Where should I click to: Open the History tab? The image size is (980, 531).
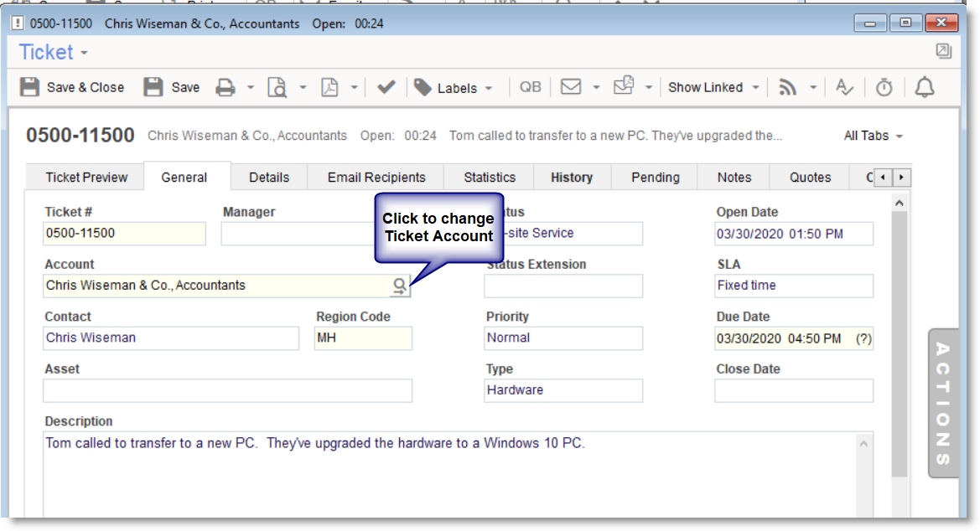[x=572, y=178]
